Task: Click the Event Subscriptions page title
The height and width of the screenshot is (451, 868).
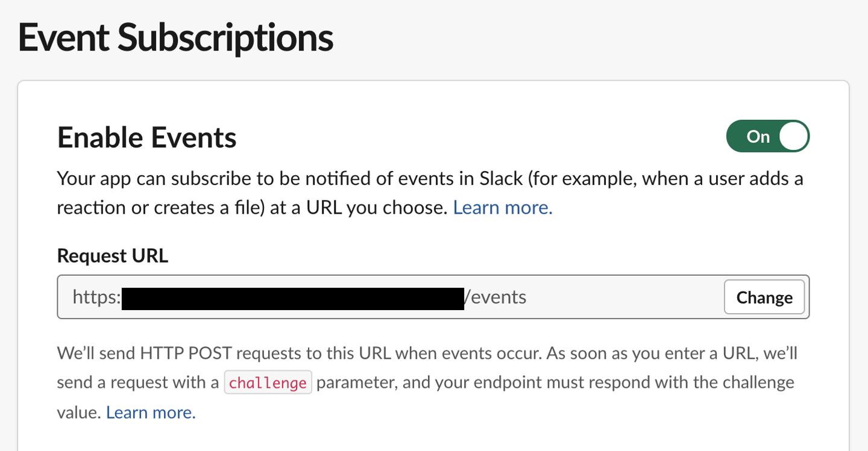Action: click(175, 37)
